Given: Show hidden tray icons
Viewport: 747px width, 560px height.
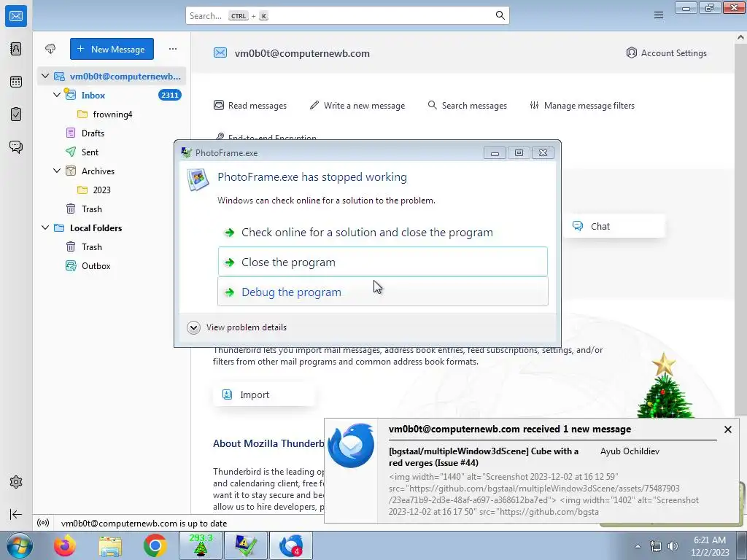Looking at the screenshot, I should (638, 546).
